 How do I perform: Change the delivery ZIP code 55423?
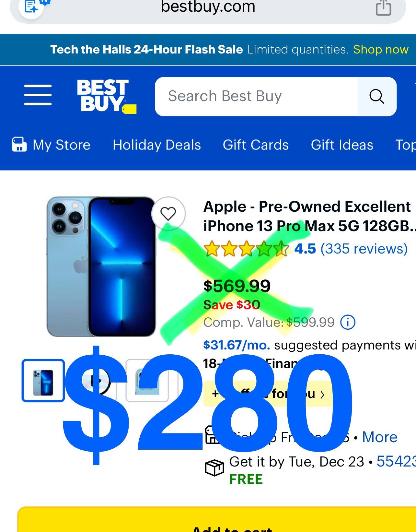pyautogui.click(x=396, y=461)
